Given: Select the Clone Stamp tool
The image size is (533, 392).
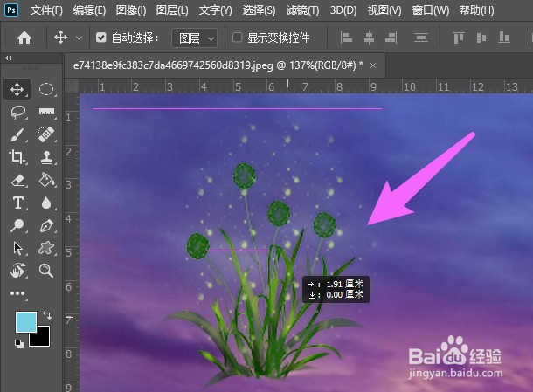Looking at the screenshot, I should click(x=46, y=157).
